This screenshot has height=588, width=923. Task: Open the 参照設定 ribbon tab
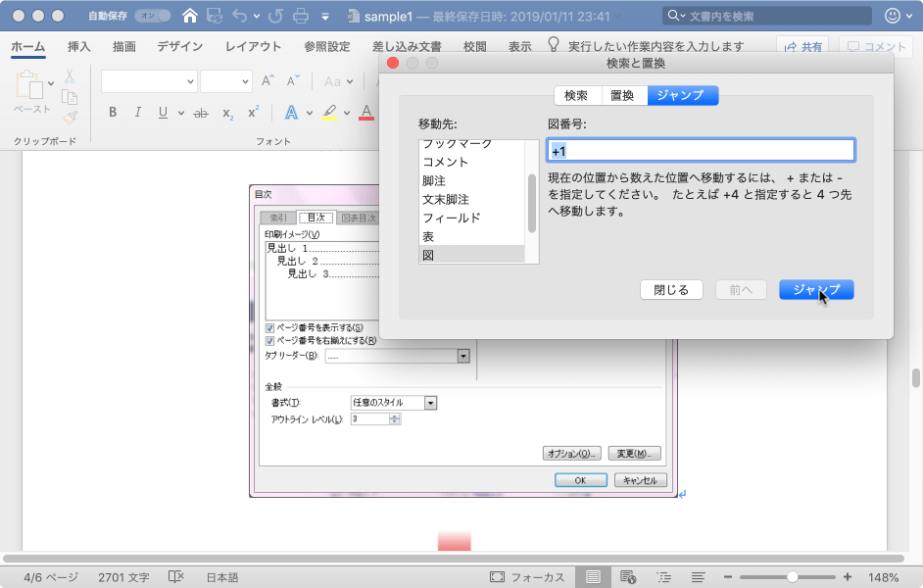pyautogui.click(x=326, y=46)
